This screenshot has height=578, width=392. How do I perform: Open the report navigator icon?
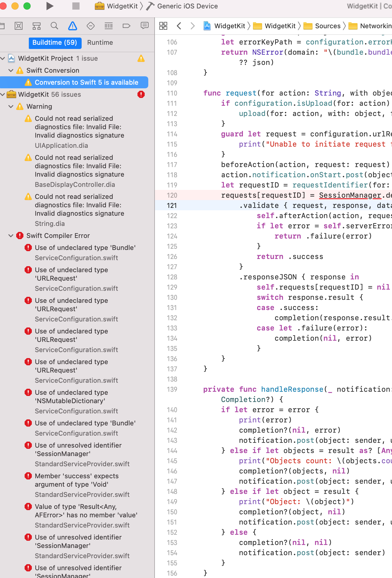(x=145, y=26)
